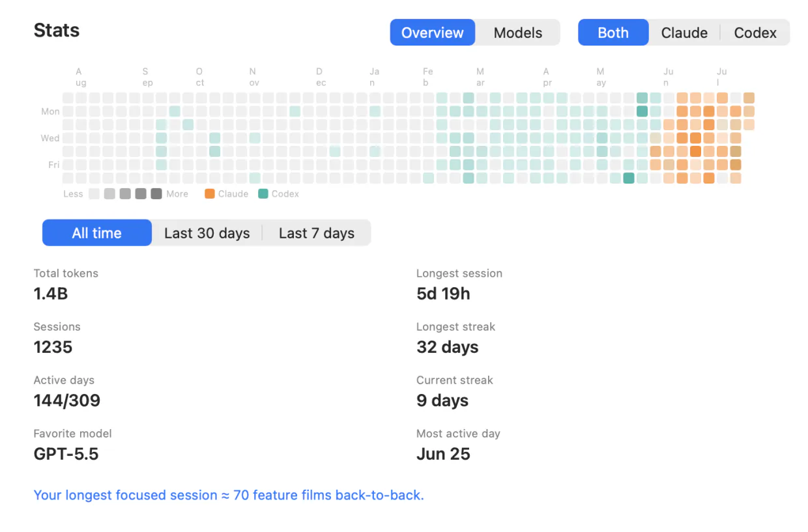Click the 9 days current streak value
The width and height of the screenshot is (808, 532).
(x=442, y=400)
